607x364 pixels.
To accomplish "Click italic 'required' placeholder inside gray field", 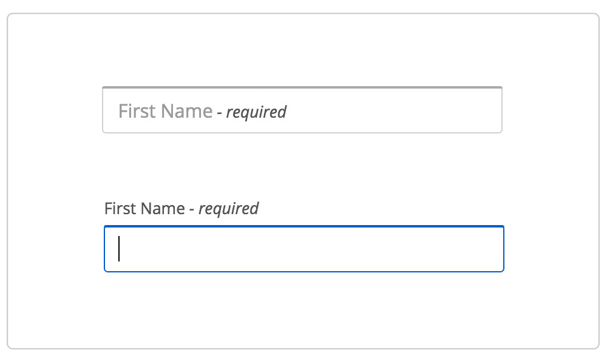I will 256,112.
